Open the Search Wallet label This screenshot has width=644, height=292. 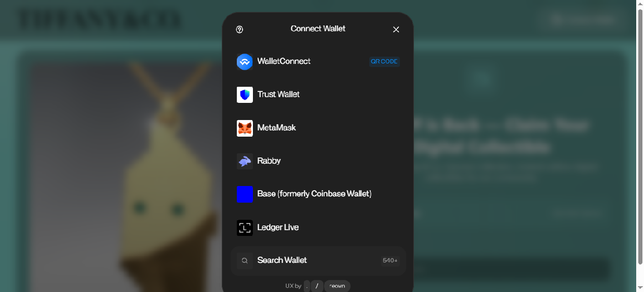point(282,260)
